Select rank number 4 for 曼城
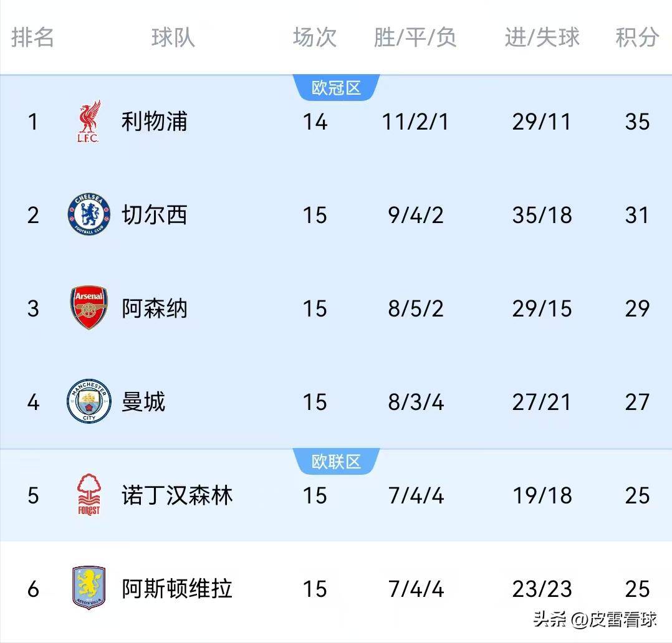The image size is (672, 643). click(x=32, y=402)
